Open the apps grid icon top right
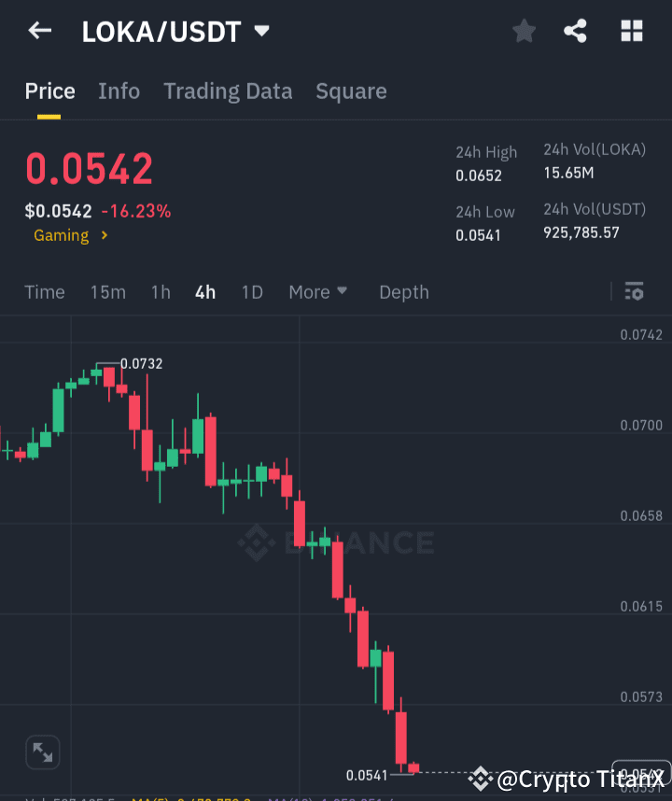Screen dimensions: 672x801 (x=632, y=31)
